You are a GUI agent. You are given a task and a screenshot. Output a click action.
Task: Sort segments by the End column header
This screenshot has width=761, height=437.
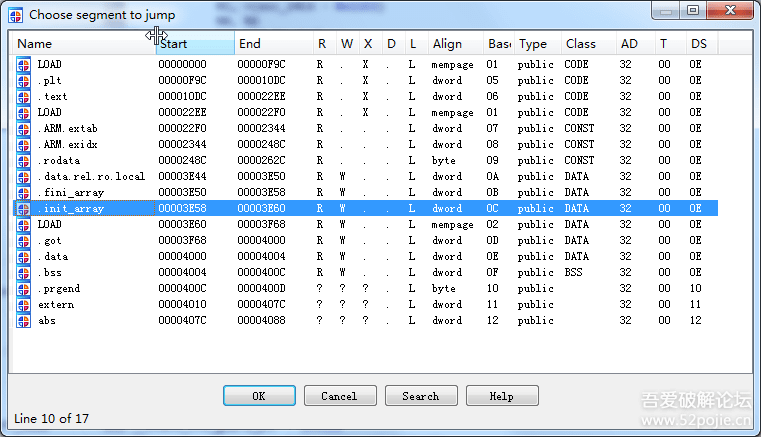274,44
